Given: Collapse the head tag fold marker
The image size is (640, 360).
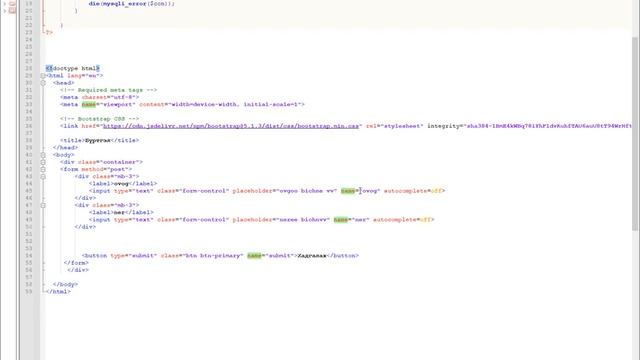Looking at the screenshot, I should coord(43,83).
